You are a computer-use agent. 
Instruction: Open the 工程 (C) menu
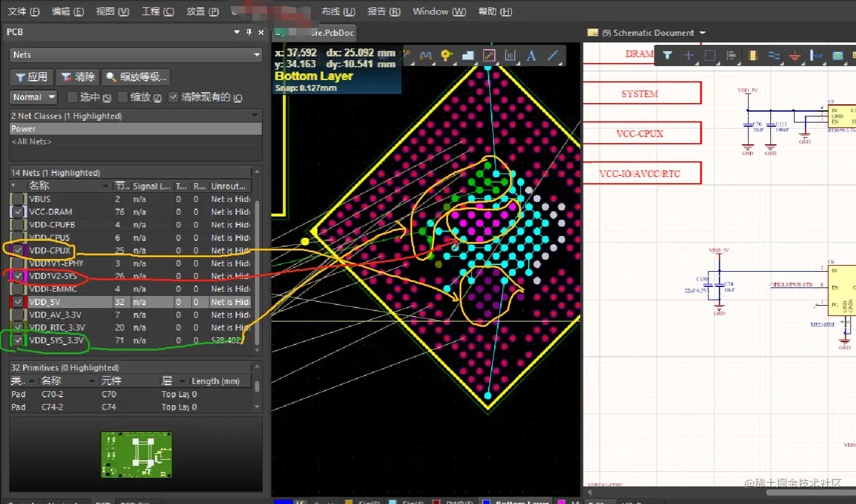click(158, 12)
